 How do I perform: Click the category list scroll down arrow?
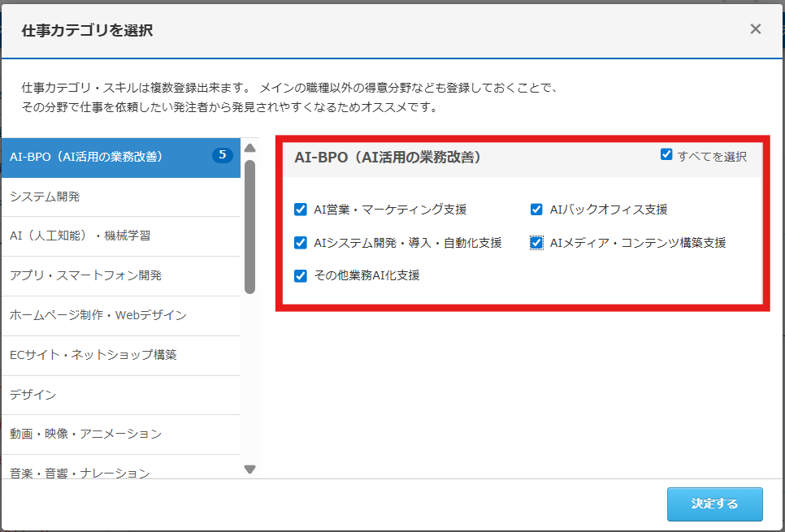[250, 469]
